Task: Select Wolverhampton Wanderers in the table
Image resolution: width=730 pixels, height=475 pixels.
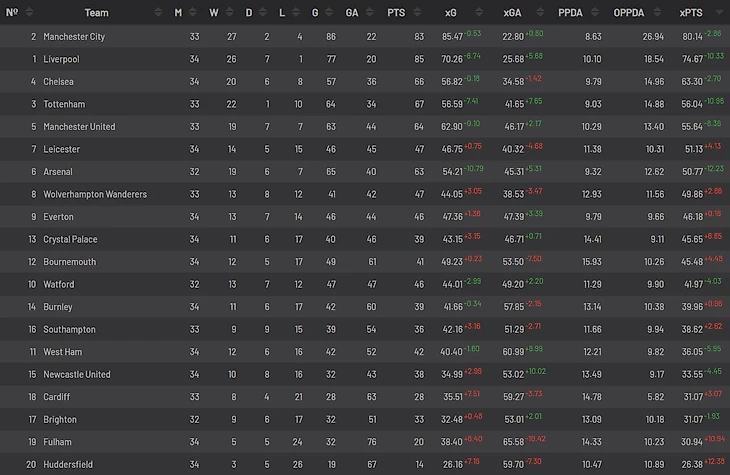Action: tap(95, 194)
